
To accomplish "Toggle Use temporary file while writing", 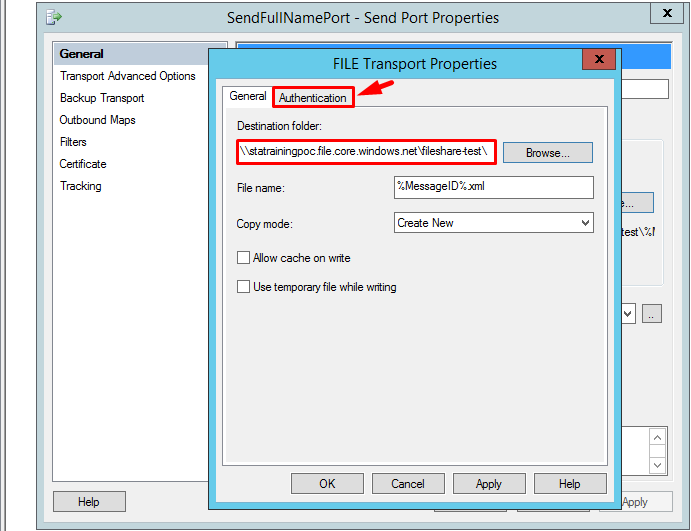I will 243,287.
